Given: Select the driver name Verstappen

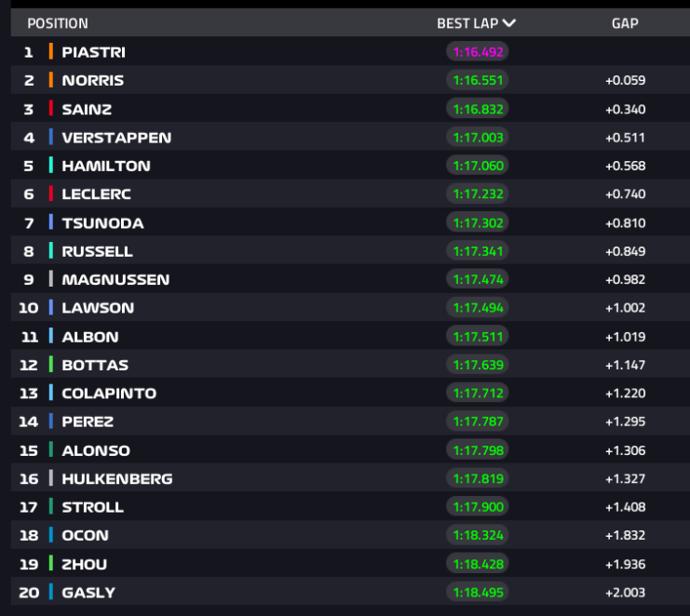Looking at the screenshot, I should pyautogui.click(x=116, y=138).
